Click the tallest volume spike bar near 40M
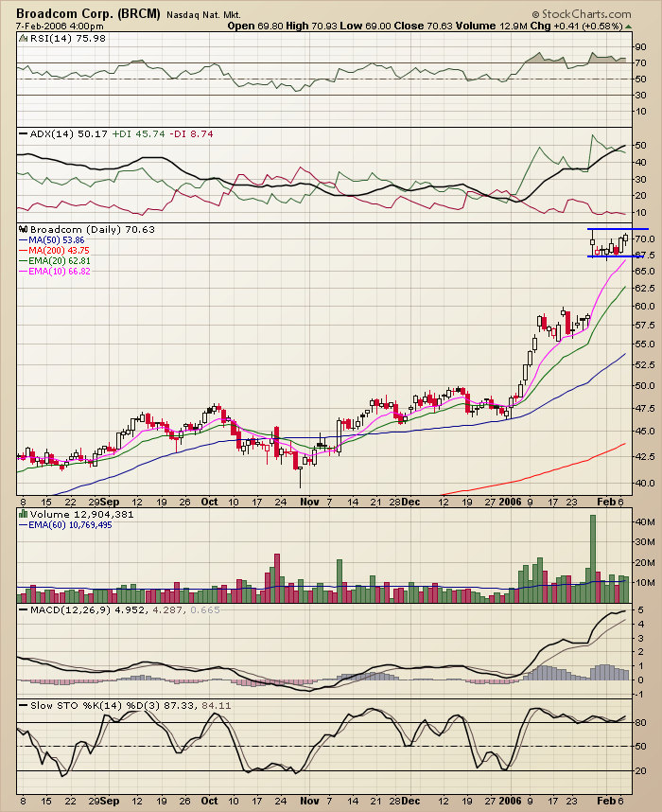Image resolution: width=662 pixels, height=812 pixels. pos(593,558)
